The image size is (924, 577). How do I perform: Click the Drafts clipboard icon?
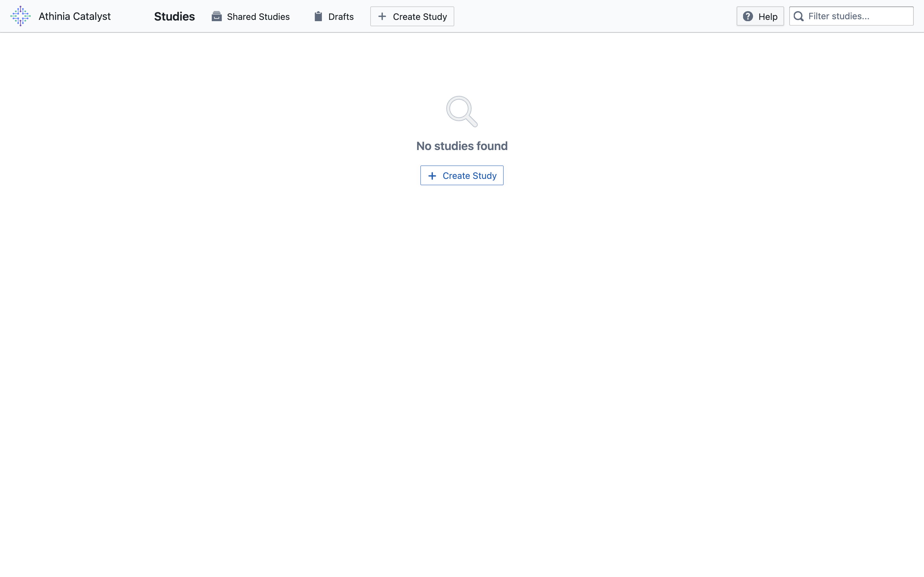point(318,16)
